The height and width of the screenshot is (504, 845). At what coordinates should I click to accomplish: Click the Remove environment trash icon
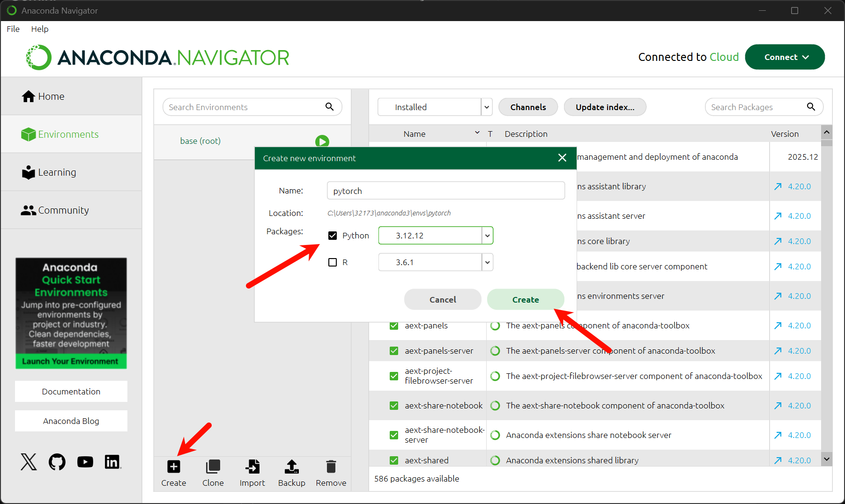click(x=331, y=467)
